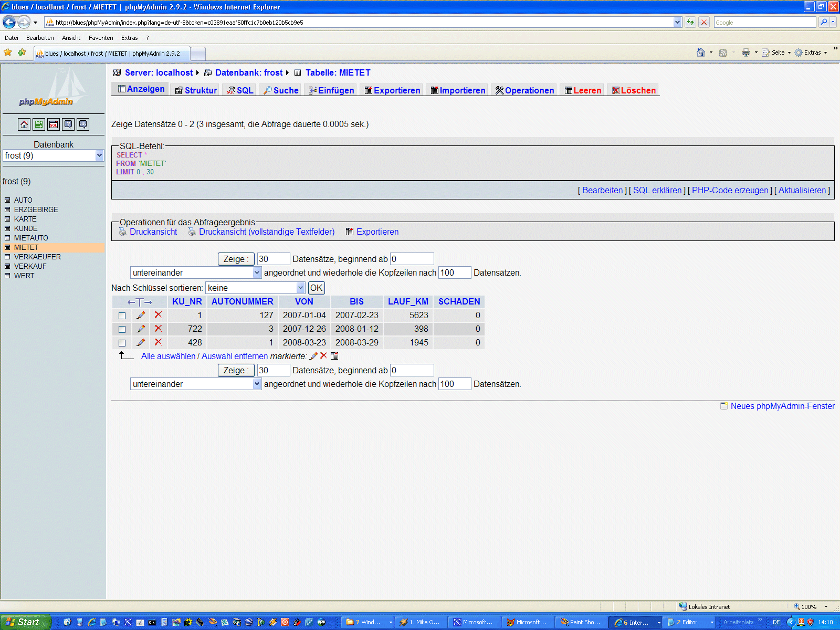Click the Bearbeiten link under SQL query
The width and height of the screenshot is (840, 630).
click(602, 190)
